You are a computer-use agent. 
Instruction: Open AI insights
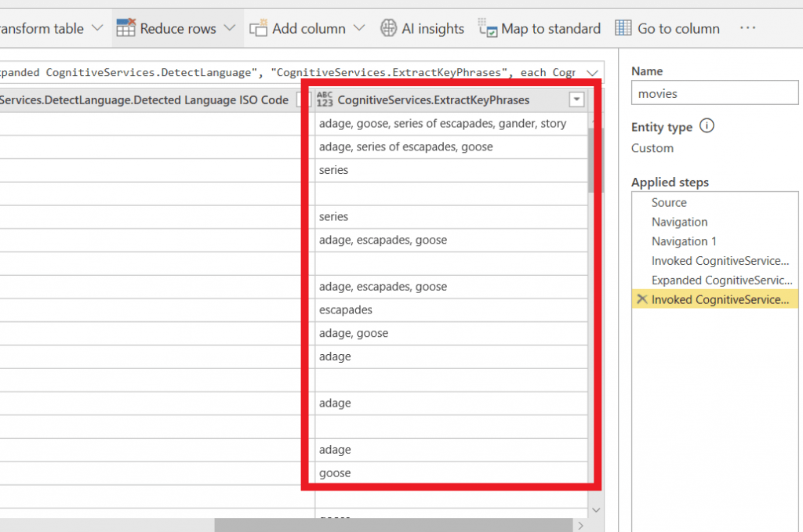tap(422, 27)
